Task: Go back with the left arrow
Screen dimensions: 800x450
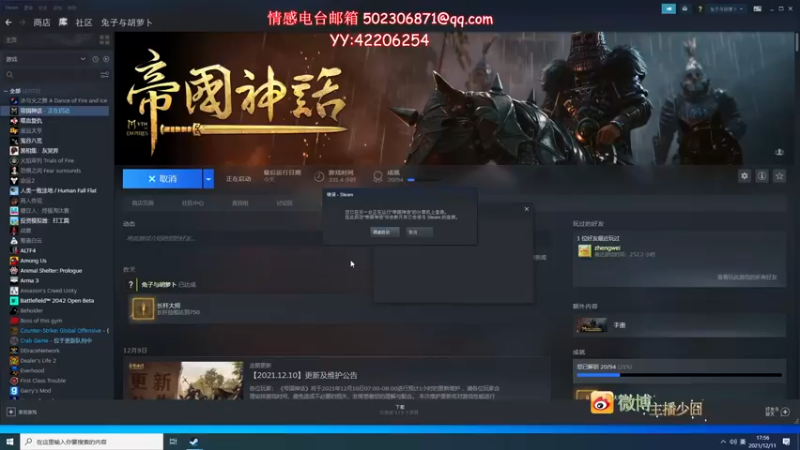Action: click(x=9, y=22)
